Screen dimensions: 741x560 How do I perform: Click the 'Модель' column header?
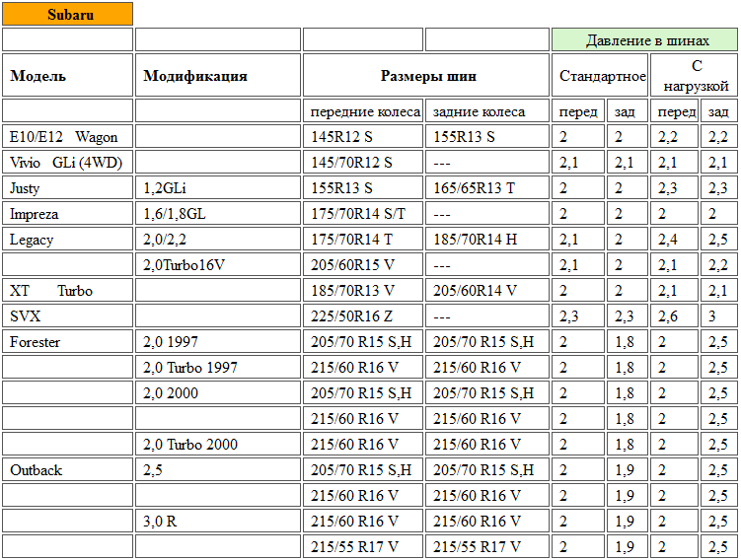tap(67, 76)
